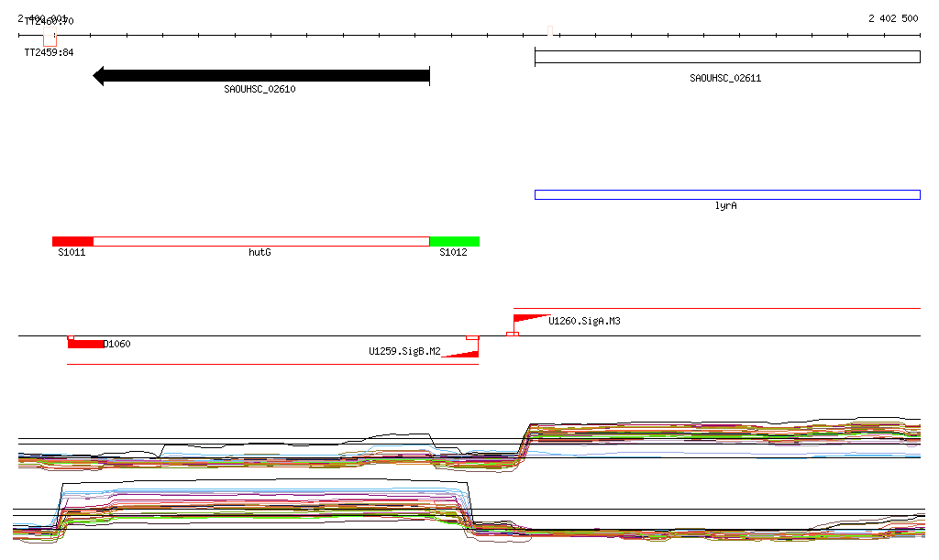Viewport: 939px width, 560px height.
Task: Click the black SAOUHSC_02610 gene arrow
Action: (x=261, y=76)
